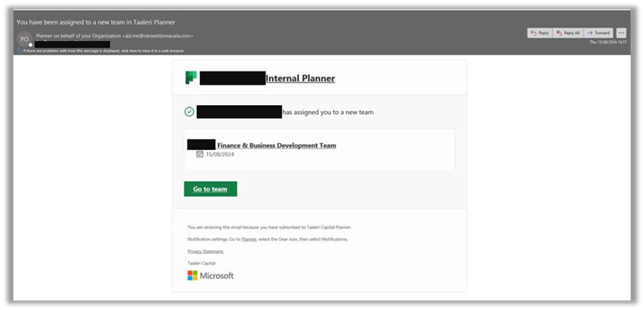The image size is (644, 310).
Task: Click the date text 15/08/2024
Action: click(220, 155)
